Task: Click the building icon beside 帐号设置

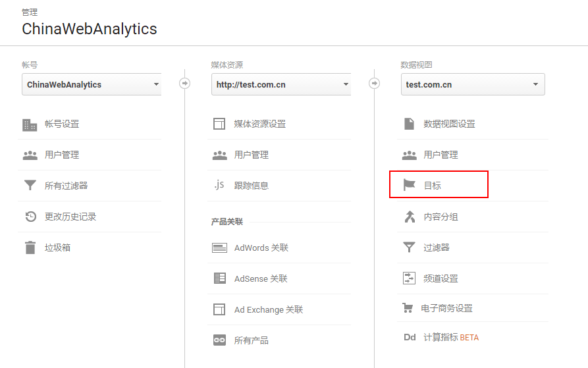Action: [x=30, y=124]
